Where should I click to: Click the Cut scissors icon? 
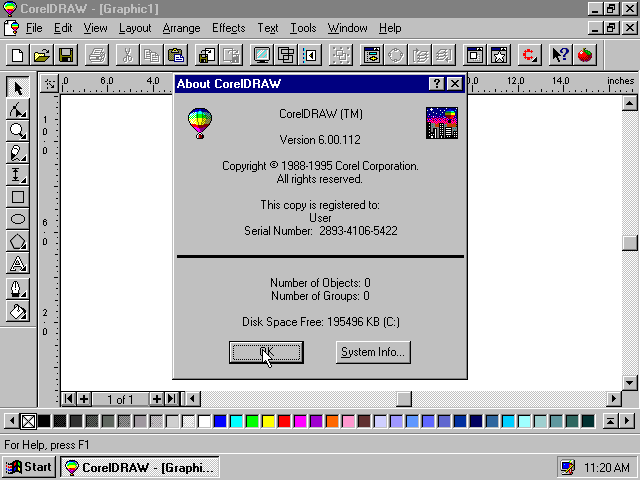click(127, 55)
